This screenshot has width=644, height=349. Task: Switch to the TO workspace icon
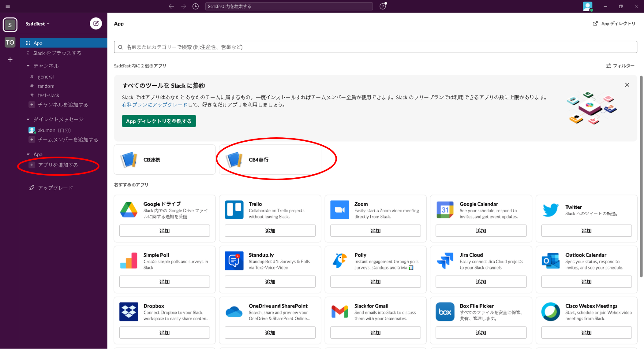(10, 43)
